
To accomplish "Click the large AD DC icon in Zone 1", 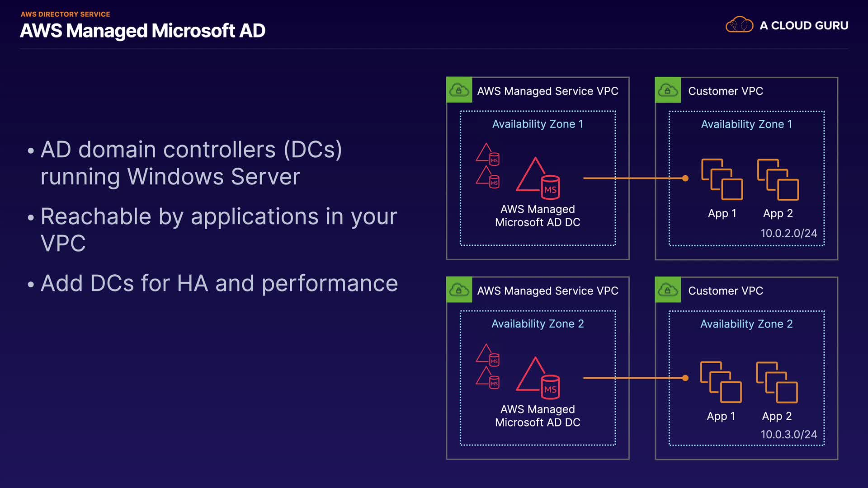I will [538, 178].
